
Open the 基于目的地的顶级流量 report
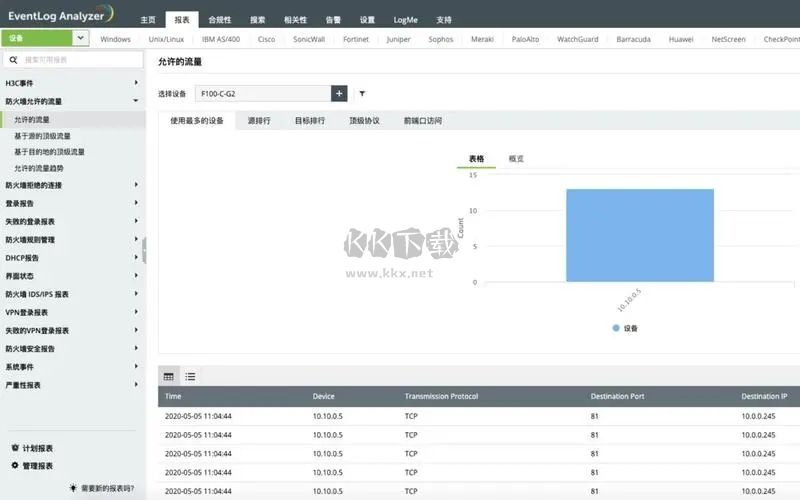(x=49, y=152)
